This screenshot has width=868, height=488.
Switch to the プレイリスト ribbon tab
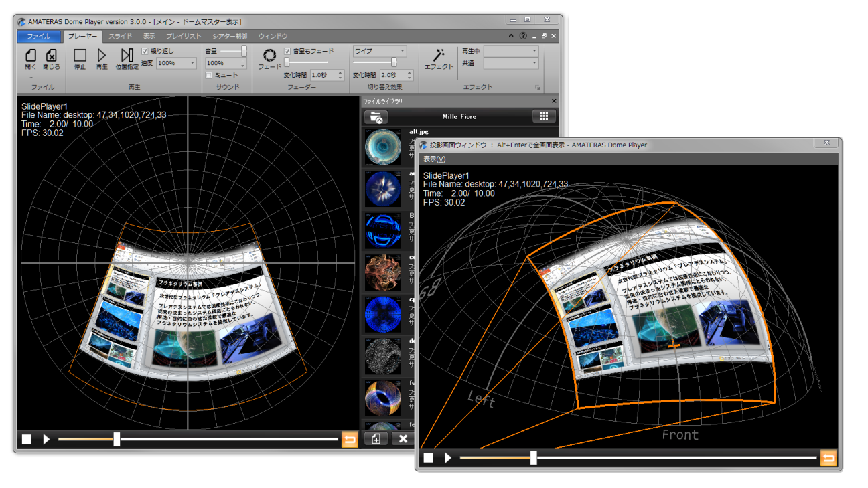pyautogui.click(x=184, y=36)
